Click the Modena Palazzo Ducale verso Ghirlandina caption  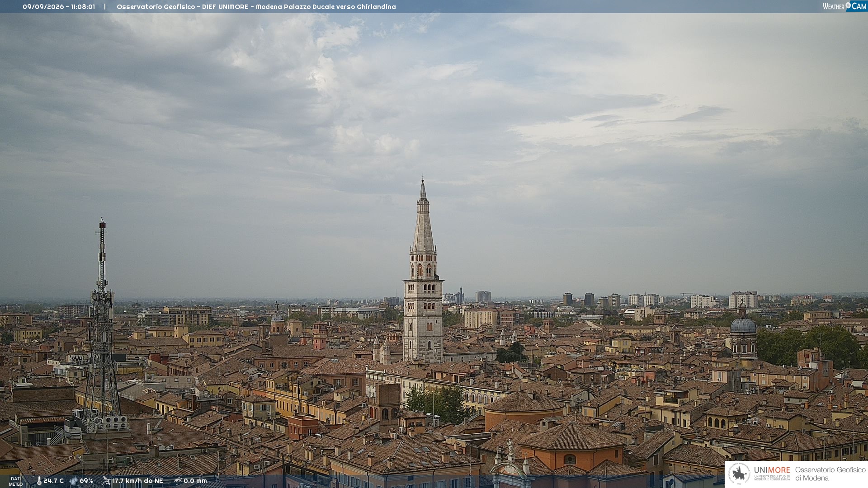(326, 7)
